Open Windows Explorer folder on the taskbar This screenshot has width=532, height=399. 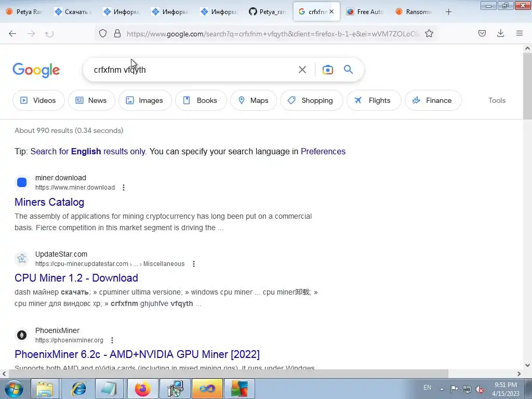45,389
